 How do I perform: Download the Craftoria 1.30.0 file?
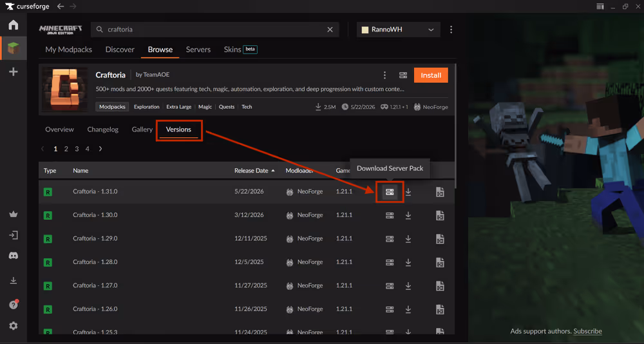tap(408, 215)
